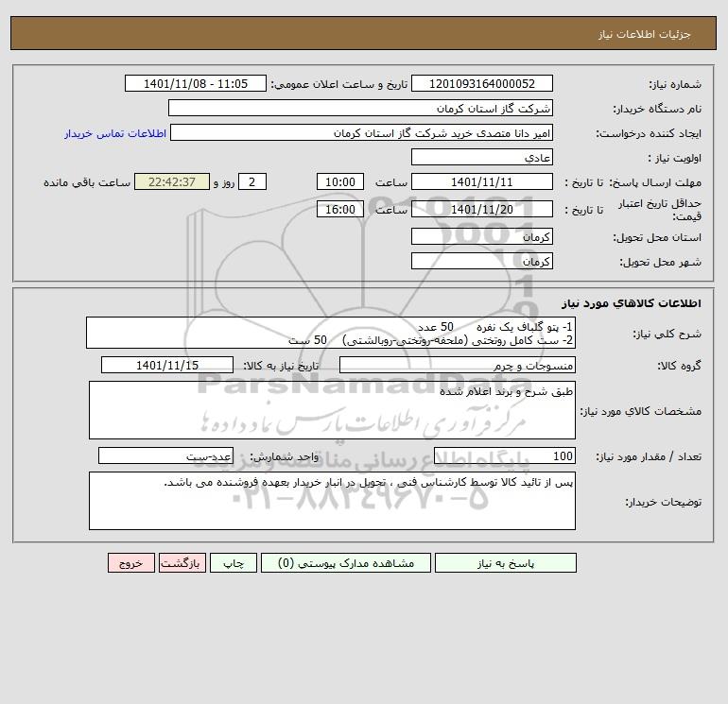Click price validity date 1401/11/20 field
This screenshot has width=728, height=704.
click(x=482, y=209)
